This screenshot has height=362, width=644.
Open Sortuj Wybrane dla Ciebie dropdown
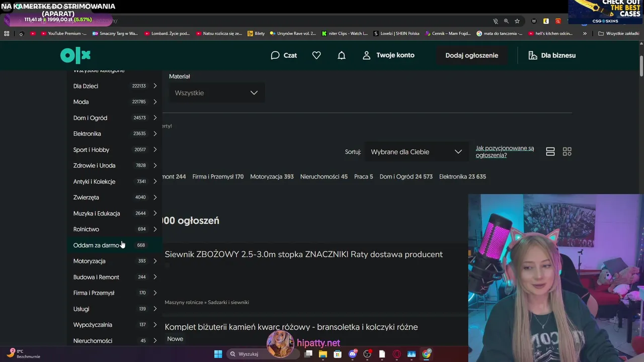(x=416, y=152)
